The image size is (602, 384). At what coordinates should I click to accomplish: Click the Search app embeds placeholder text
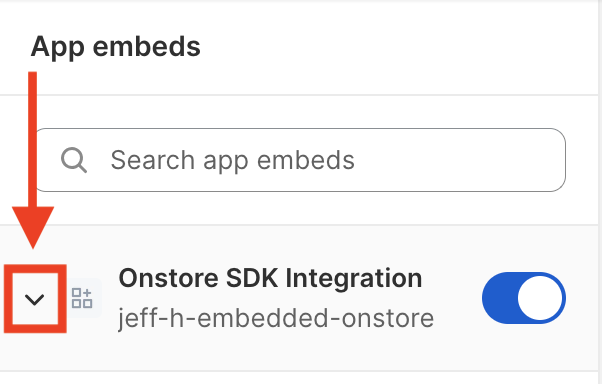233,160
